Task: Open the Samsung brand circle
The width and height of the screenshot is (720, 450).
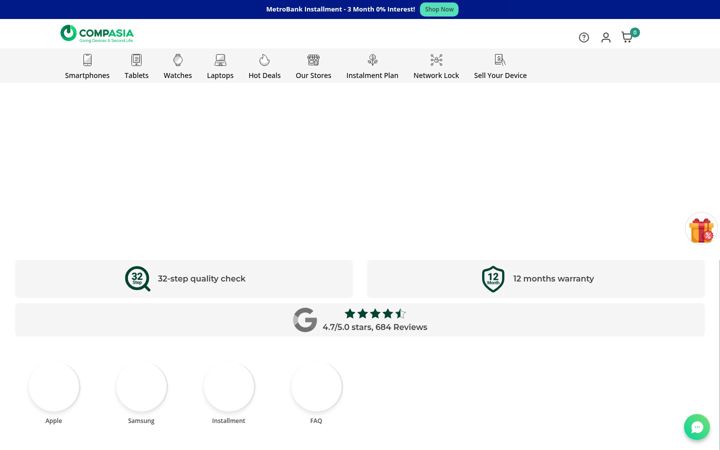Action: (141, 387)
